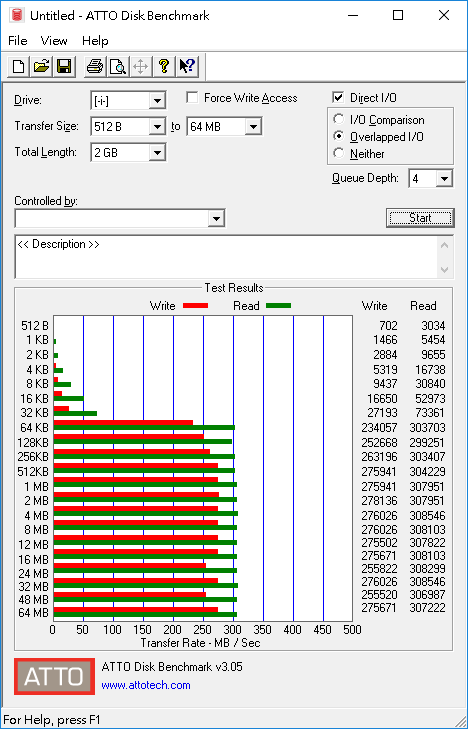This screenshot has height=729, width=468.
Task: Click the 512 B row label
Action: (35, 325)
